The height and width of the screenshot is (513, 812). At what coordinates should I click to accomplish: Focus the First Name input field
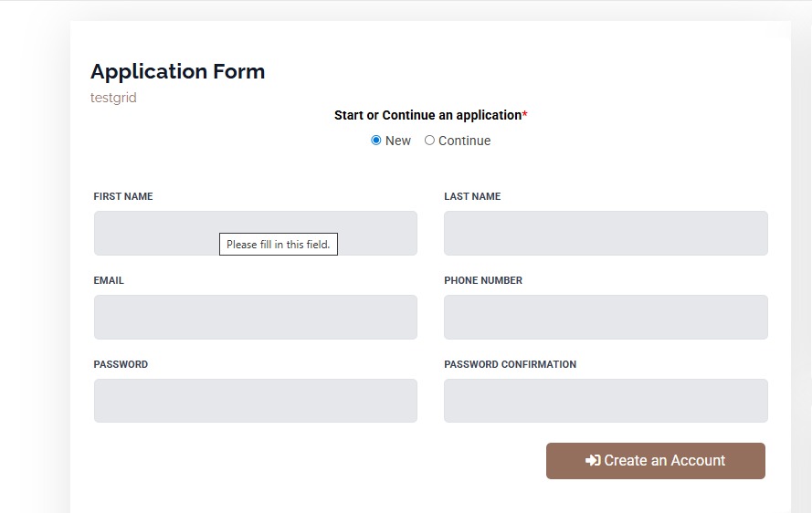(155, 233)
